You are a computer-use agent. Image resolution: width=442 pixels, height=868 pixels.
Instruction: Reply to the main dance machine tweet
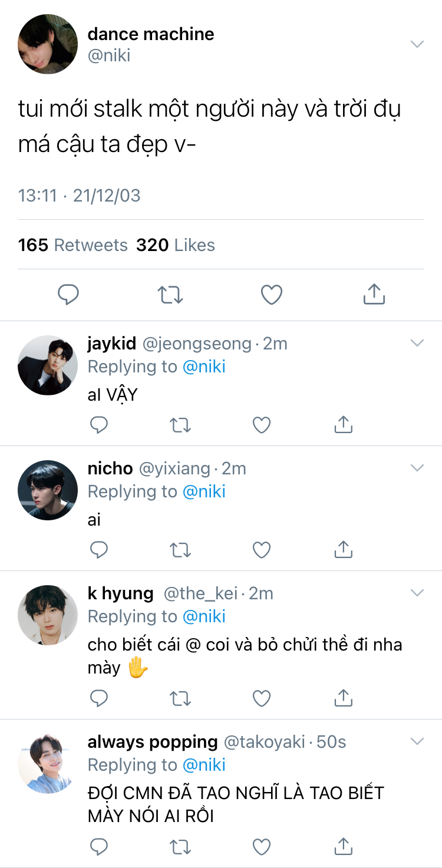point(68,294)
